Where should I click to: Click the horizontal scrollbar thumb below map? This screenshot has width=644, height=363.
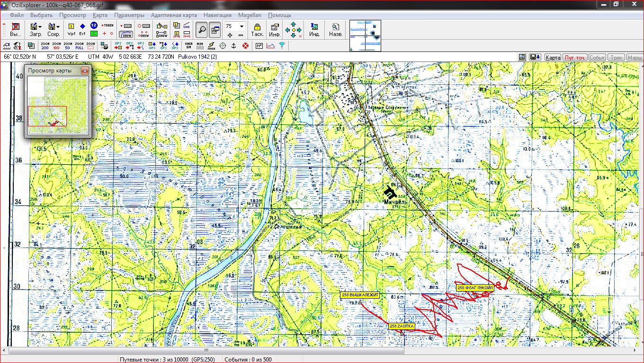(x=206, y=351)
